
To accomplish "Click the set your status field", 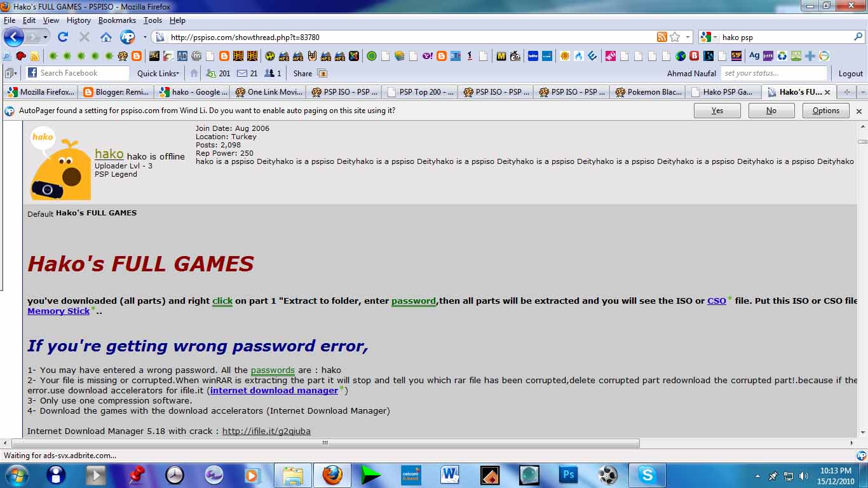I will [x=774, y=73].
